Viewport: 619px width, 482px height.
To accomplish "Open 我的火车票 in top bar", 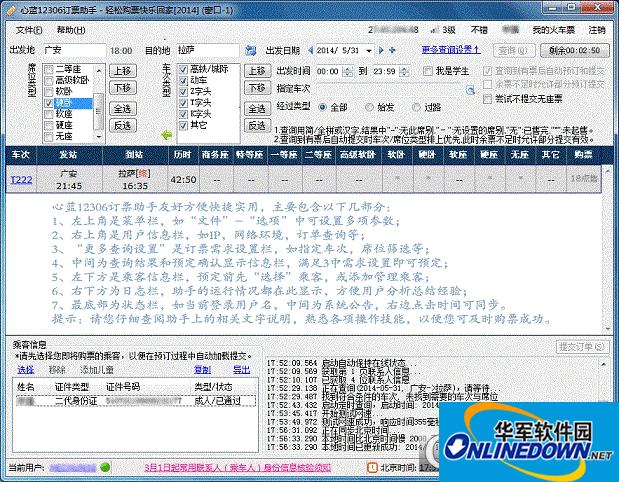I will [x=553, y=30].
